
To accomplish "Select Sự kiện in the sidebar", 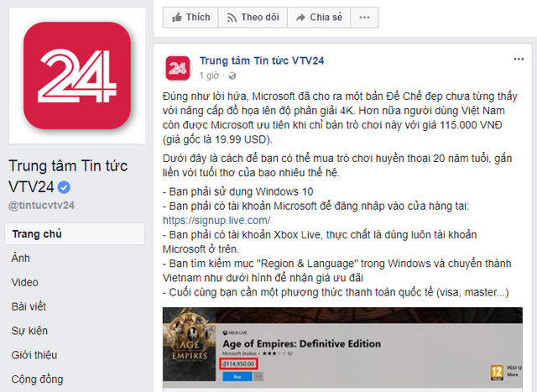I will [29, 331].
